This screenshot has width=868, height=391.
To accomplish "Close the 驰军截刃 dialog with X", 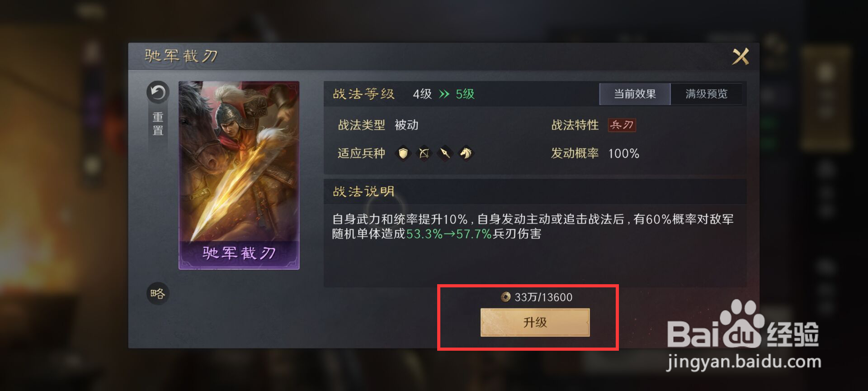I will 741,57.
